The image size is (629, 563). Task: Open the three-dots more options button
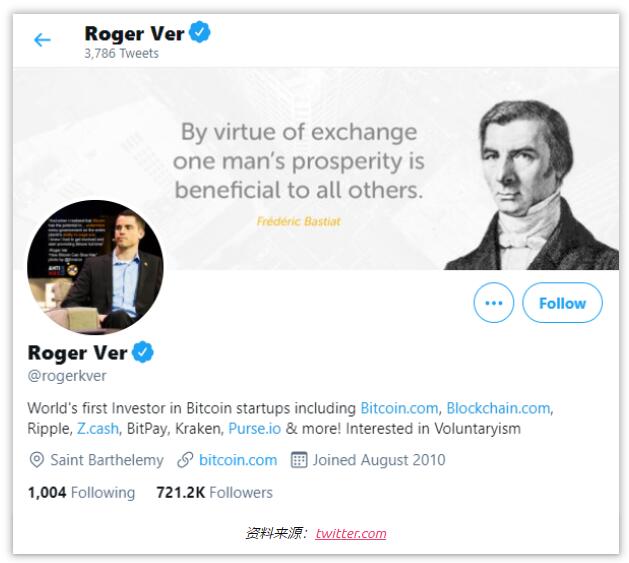tap(493, 302)
